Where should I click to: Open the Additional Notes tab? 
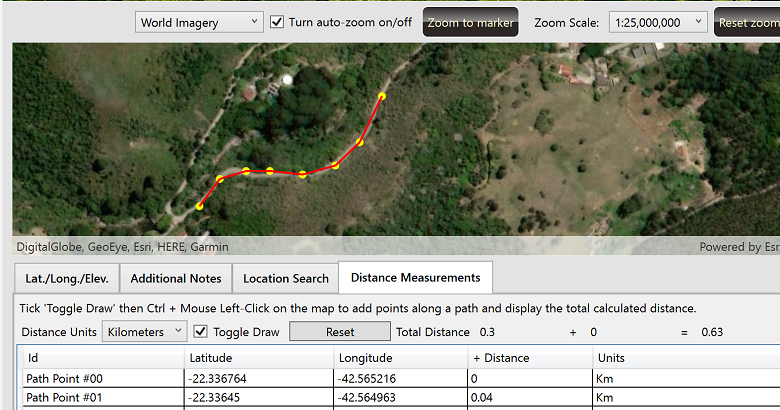click(176, 279)
